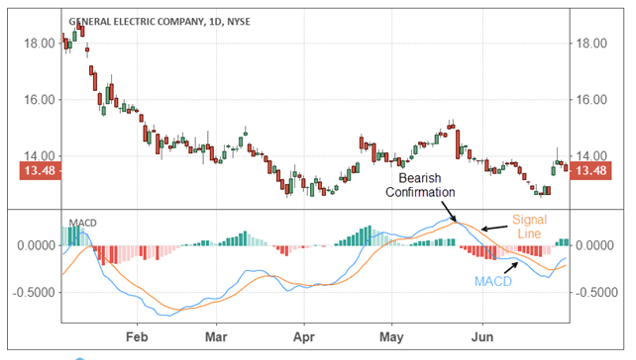Click the blue MACD line label
Image resolution: width=636 pixels, height=360 pixels.
pyautogui.click(x=493, y=281)
